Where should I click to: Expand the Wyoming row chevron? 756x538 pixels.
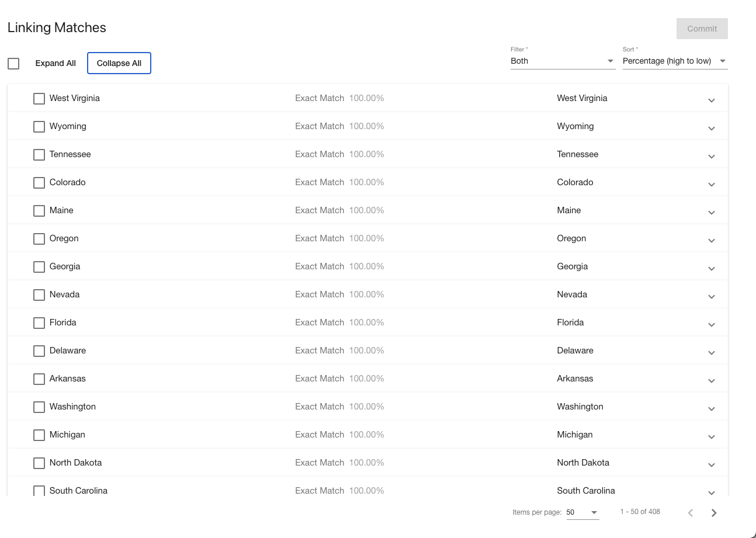pyautogui.click(x=711, y=128)
